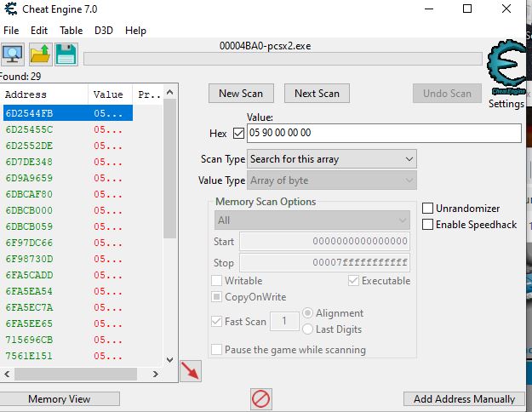Open Cheat Engine Settings logo
The image size is (532, 412).
(506, 70)
